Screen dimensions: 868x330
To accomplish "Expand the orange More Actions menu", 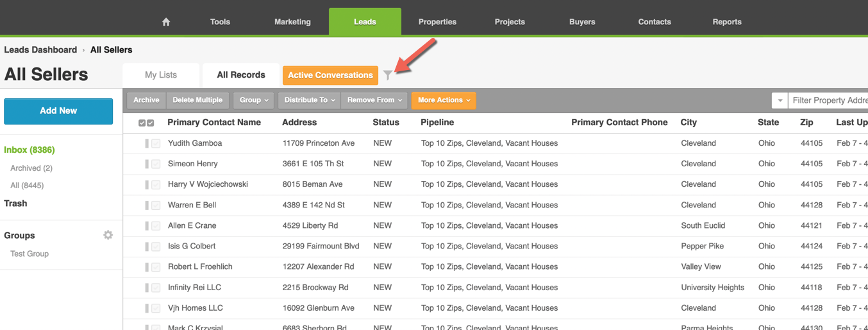I will (x=444, y=100).
